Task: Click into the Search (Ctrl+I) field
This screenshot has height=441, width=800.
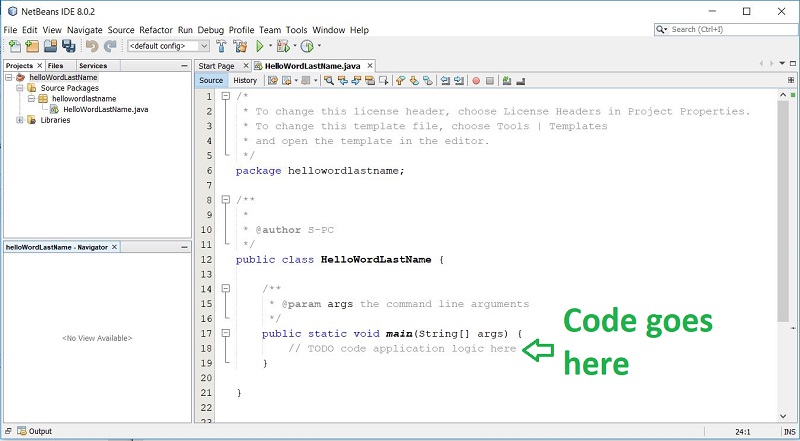Action: pos(733,30)
